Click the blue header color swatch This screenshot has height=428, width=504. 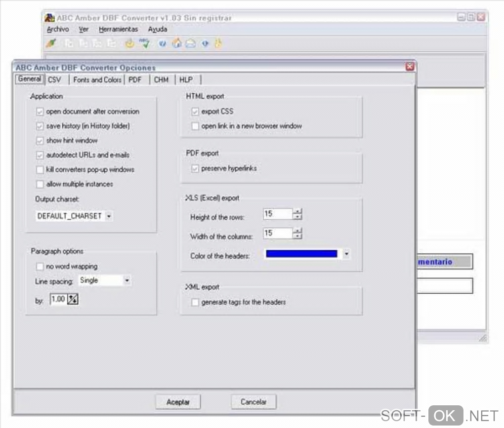tap(301, 254)
